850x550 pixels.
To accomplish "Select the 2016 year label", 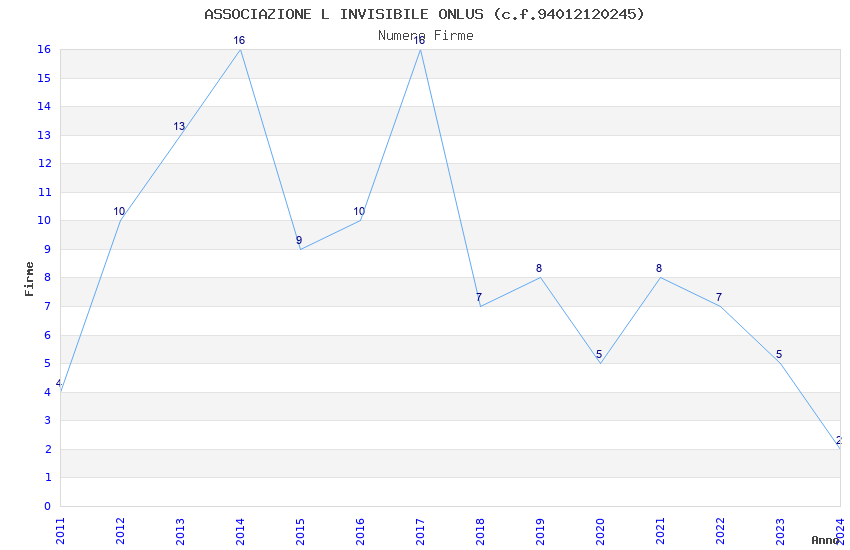I will pyautogui.click(x=360, y=531).
